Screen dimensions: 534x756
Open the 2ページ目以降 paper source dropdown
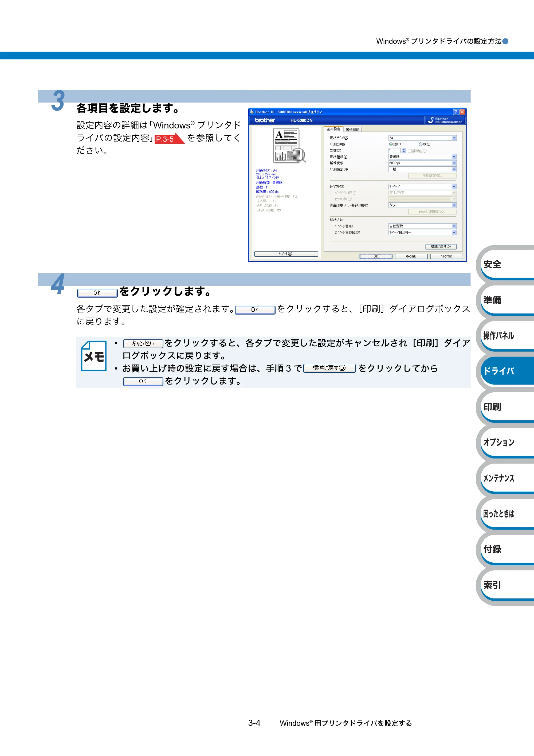point(422,233)
